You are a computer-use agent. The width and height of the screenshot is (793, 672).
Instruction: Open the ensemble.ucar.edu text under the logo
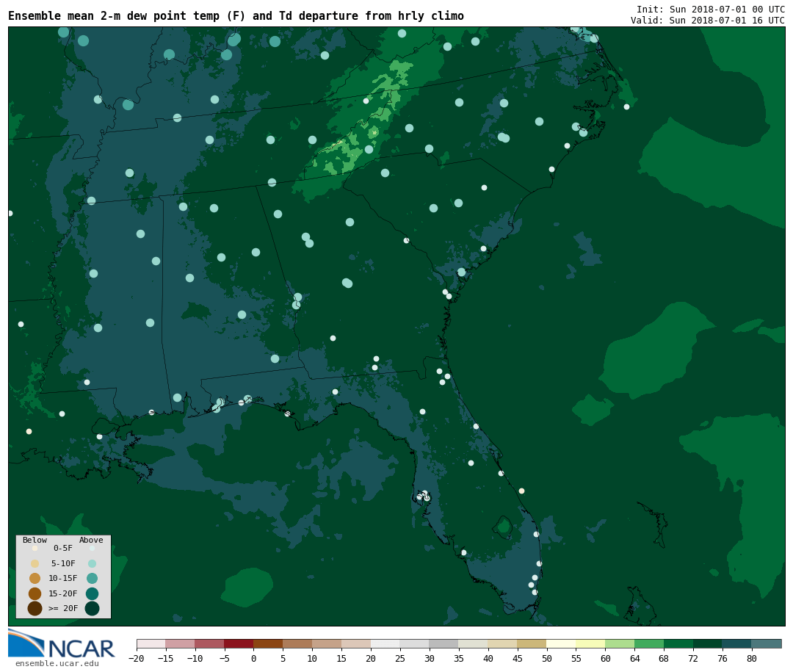tap(57, 663)
